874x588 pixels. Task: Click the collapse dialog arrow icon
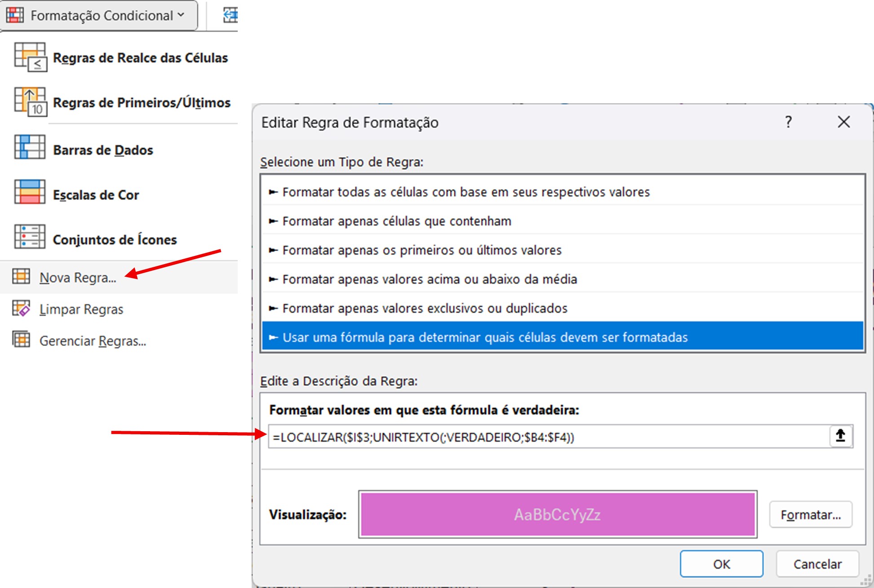pyautogui.click(x=840, y=436)
